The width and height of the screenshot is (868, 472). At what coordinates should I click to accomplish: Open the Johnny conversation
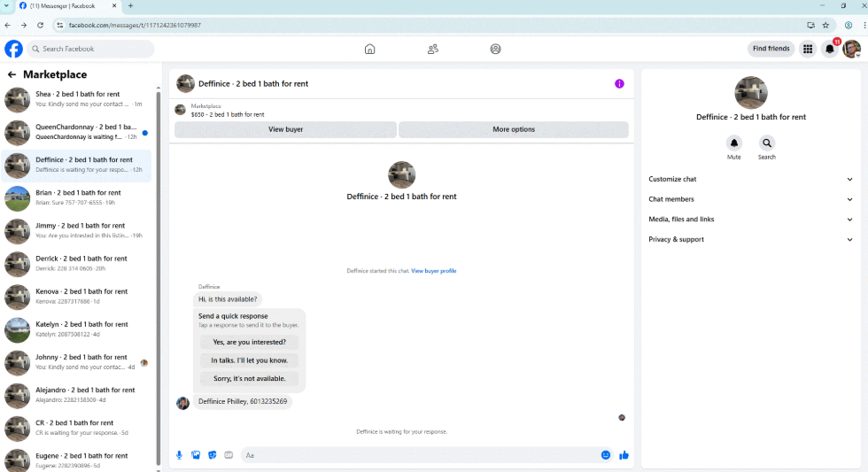click(76, 362)
